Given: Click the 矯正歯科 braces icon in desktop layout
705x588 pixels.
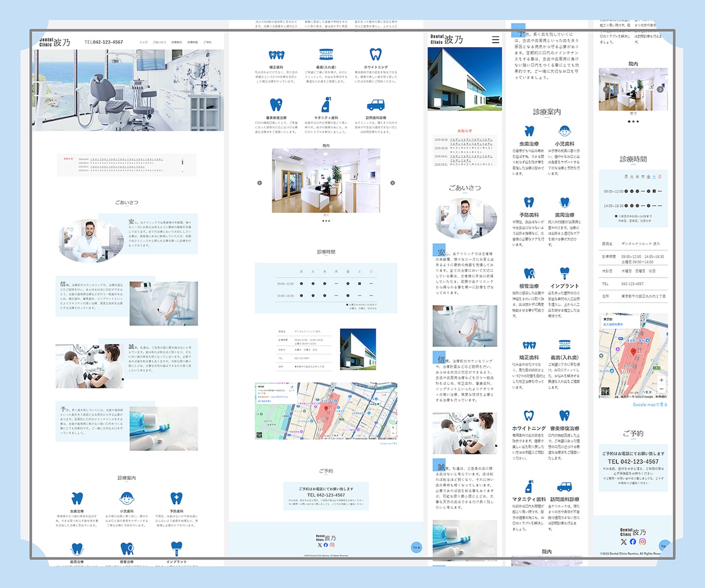Looking at the screenshot, I should (277, 55).
